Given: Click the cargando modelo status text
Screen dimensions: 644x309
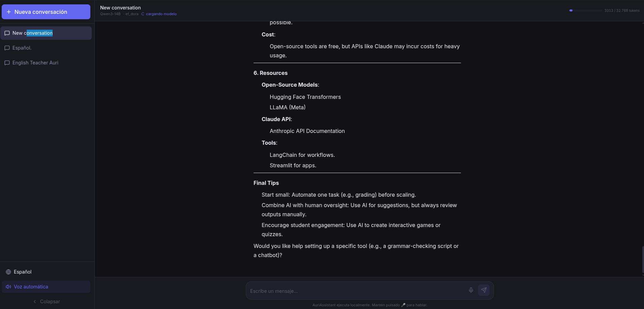Looking at the screenshot, I should tap(161, 14).
